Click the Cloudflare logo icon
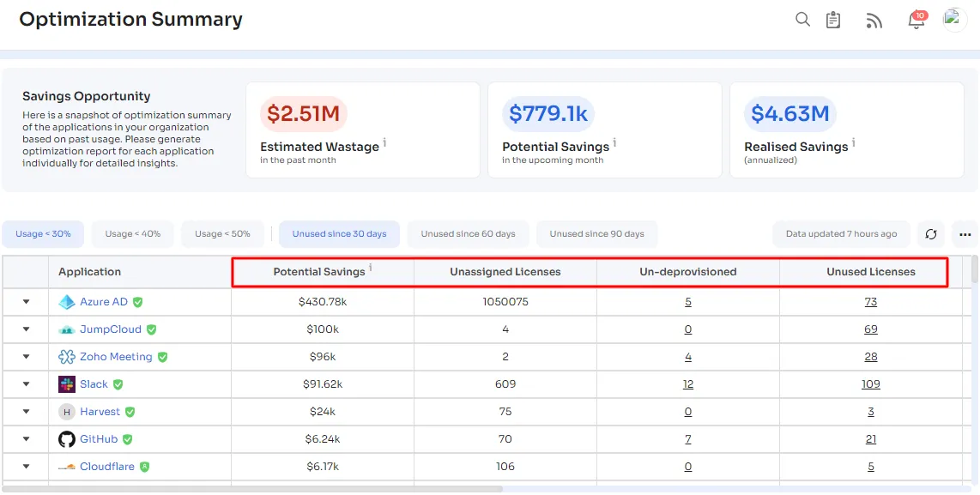The width and height of the screenshot is (980, 495). click(x=67, y=467)
